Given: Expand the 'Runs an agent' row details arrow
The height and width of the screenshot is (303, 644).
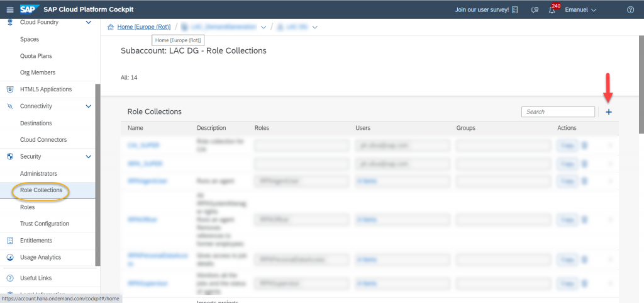Looking at the screenshot, I should [610, 181].
